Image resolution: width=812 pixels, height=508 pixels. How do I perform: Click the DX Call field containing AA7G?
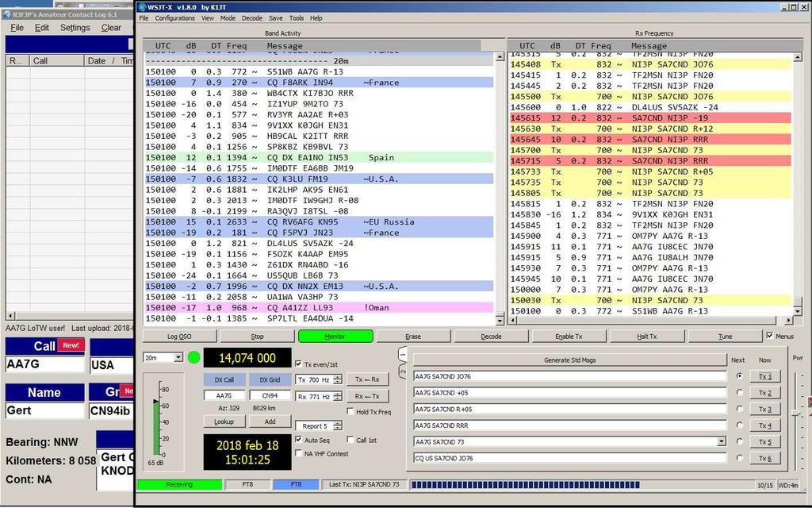224,395
